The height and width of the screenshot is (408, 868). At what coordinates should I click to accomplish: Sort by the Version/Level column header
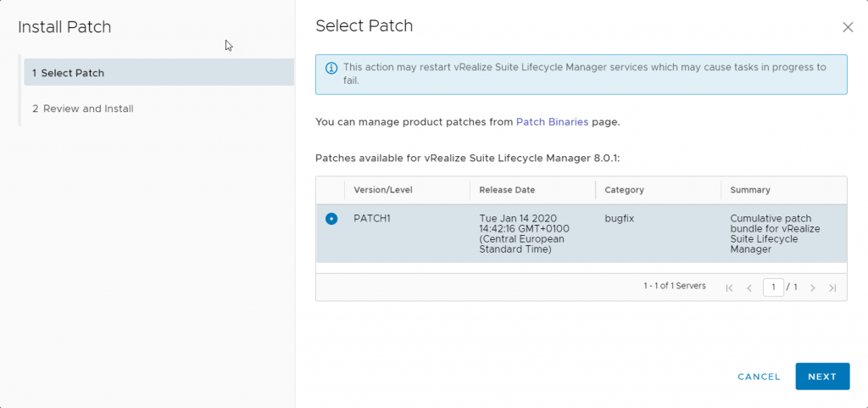point(383,190)
